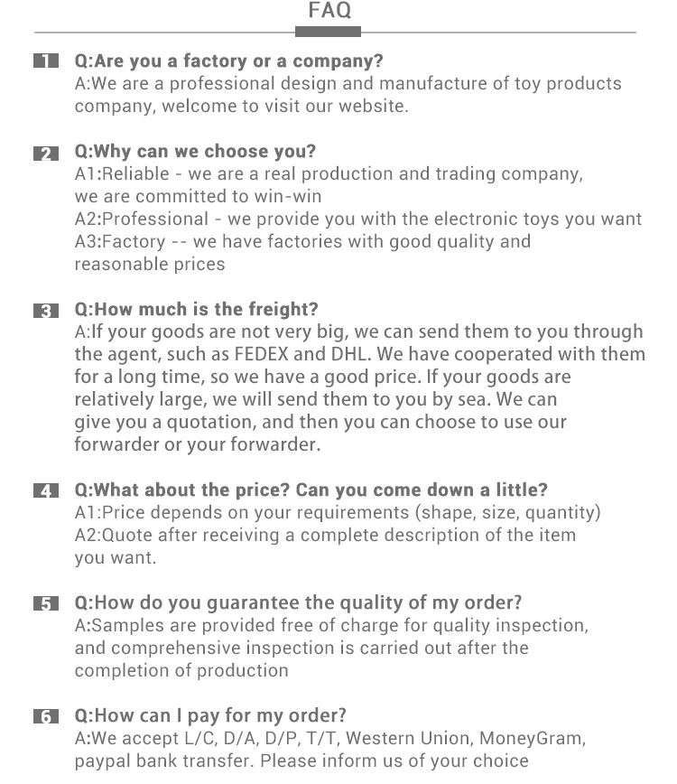Click the number 2 badge icon
Screen dimensions: 677x784
pos(46,154)
